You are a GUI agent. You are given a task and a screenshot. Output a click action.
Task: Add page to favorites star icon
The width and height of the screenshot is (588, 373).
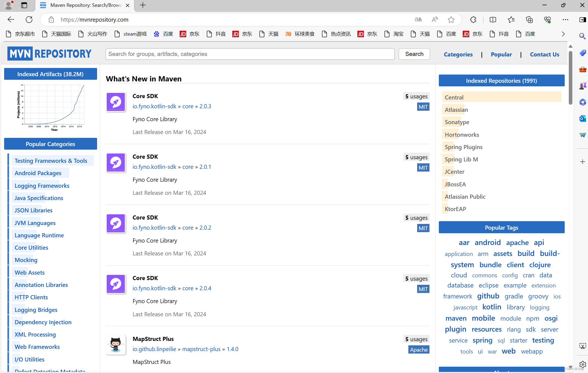point(451,19)
